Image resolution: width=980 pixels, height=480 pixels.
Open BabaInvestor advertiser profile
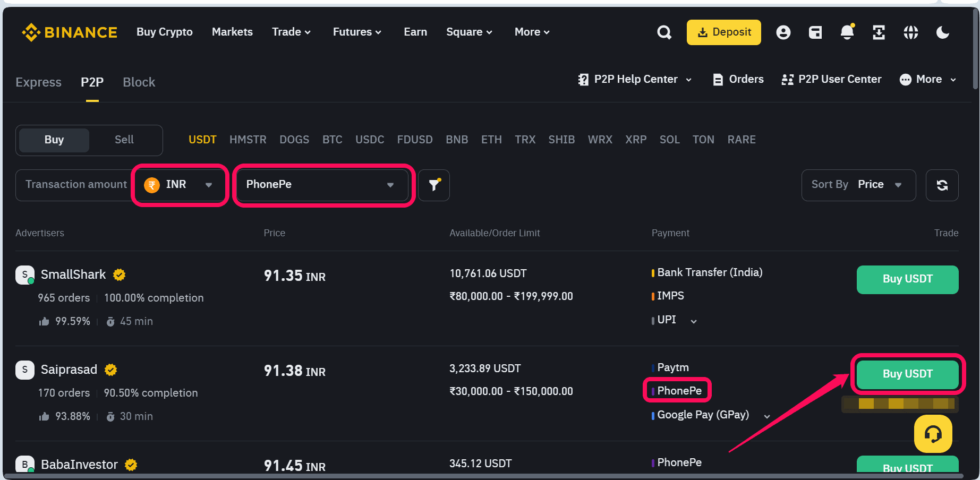(79, 465)
